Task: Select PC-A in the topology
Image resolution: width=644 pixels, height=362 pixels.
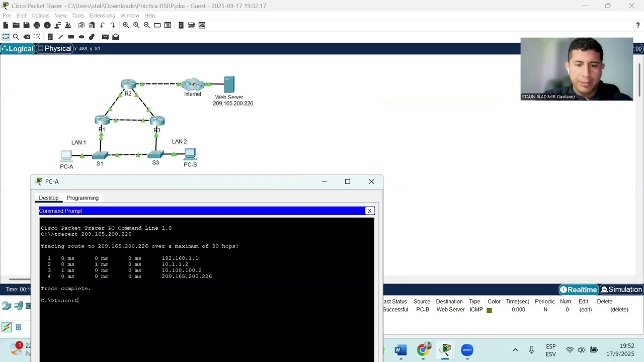Action: click(66, 156)
